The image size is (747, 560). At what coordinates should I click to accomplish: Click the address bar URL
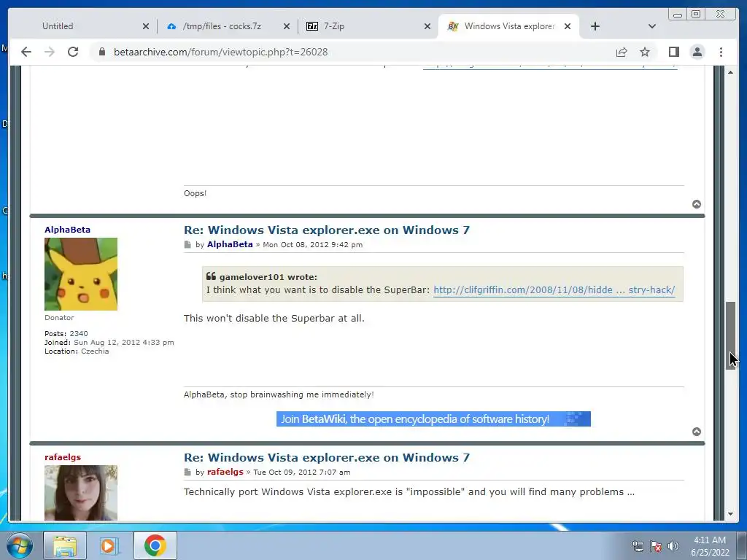point(220,52)
